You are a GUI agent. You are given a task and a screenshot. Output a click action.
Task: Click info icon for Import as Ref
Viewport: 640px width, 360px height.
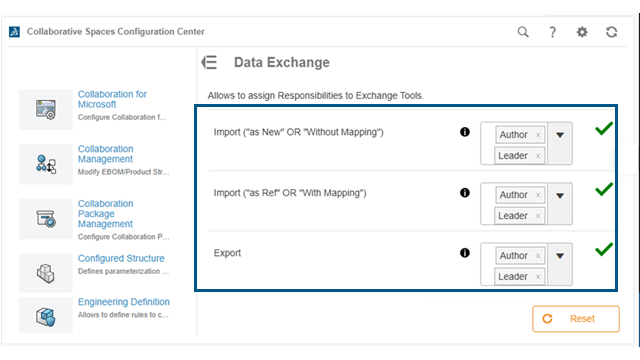464,192
